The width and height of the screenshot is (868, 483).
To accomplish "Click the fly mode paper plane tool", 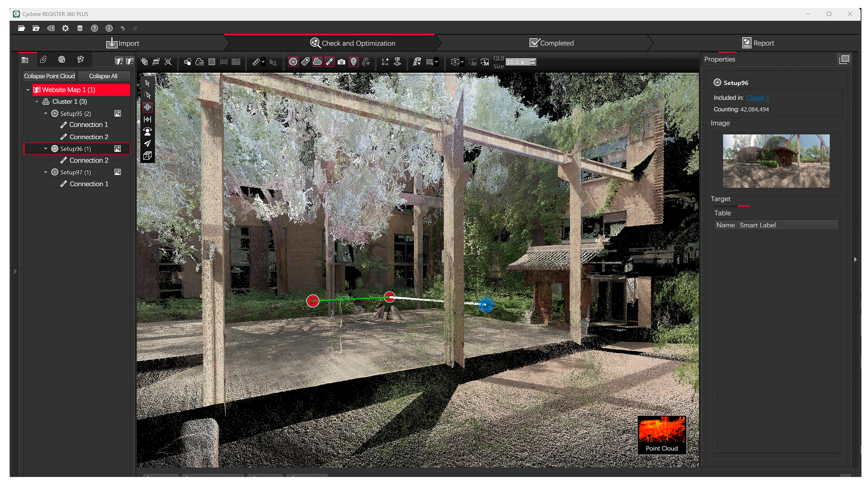I will coord(147,143).
